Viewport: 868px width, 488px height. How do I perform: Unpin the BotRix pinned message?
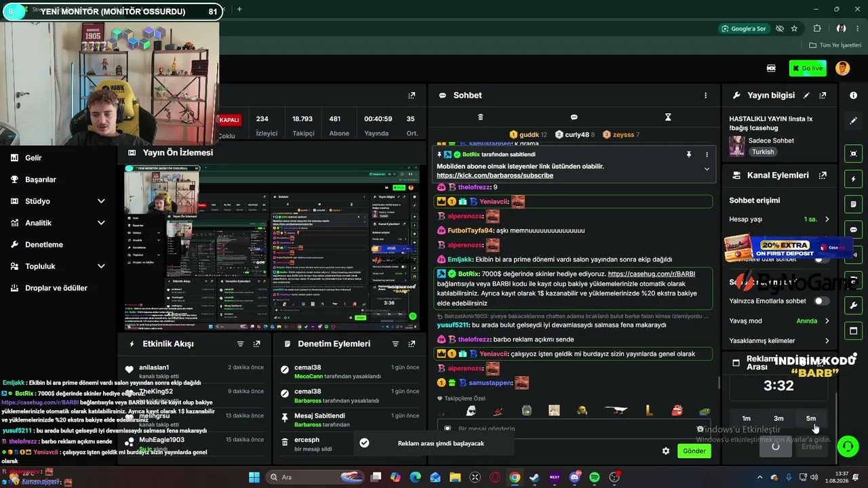(689, 155)
